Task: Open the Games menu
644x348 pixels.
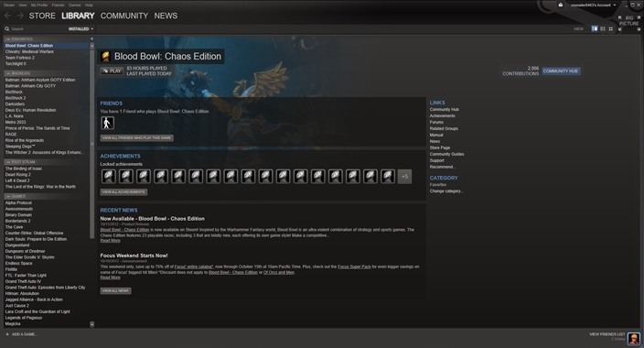Action: (74, 5)
